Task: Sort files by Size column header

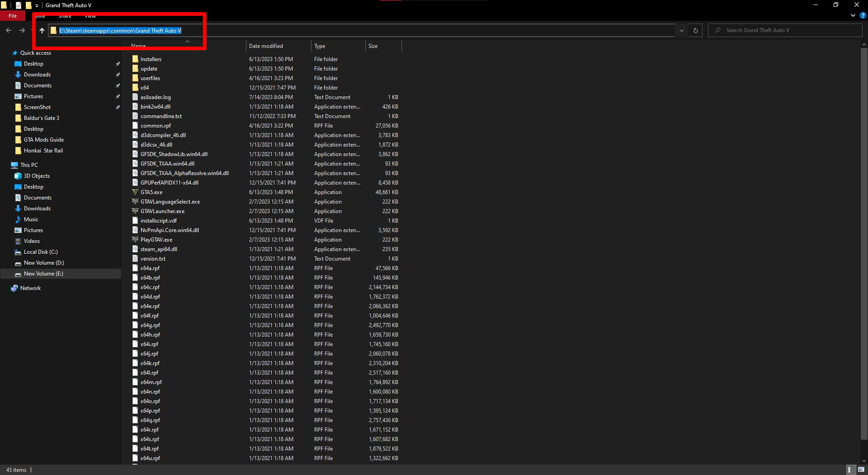Action: [373, 46]
